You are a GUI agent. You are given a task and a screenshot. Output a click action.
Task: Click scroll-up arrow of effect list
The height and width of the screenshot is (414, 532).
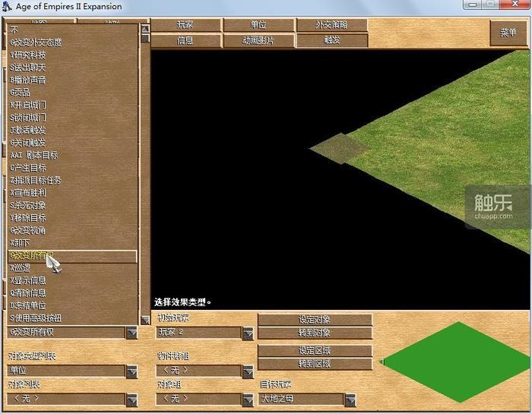pyautogui.click(x=145, y=30)
